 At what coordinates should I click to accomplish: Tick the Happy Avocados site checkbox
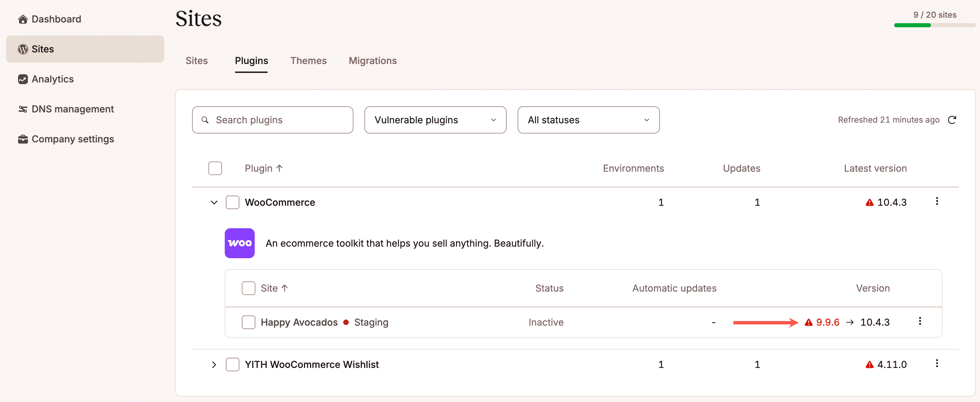[x=249, y=322]
